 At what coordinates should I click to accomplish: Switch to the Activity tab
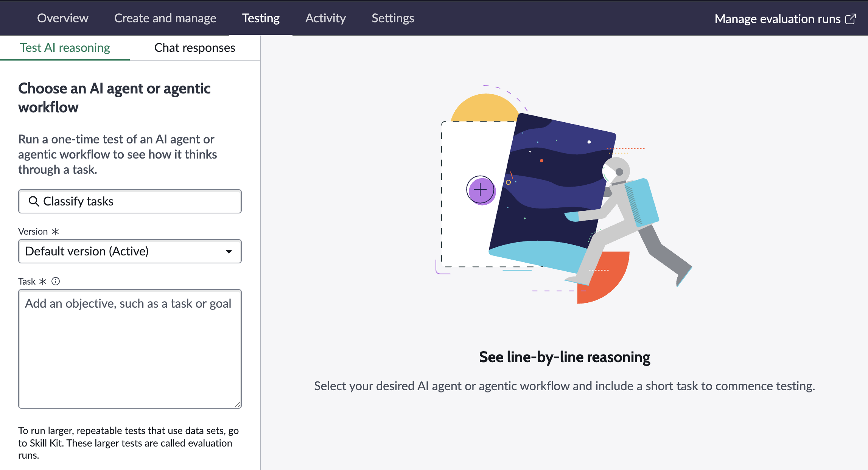click(x=325, y=18)
